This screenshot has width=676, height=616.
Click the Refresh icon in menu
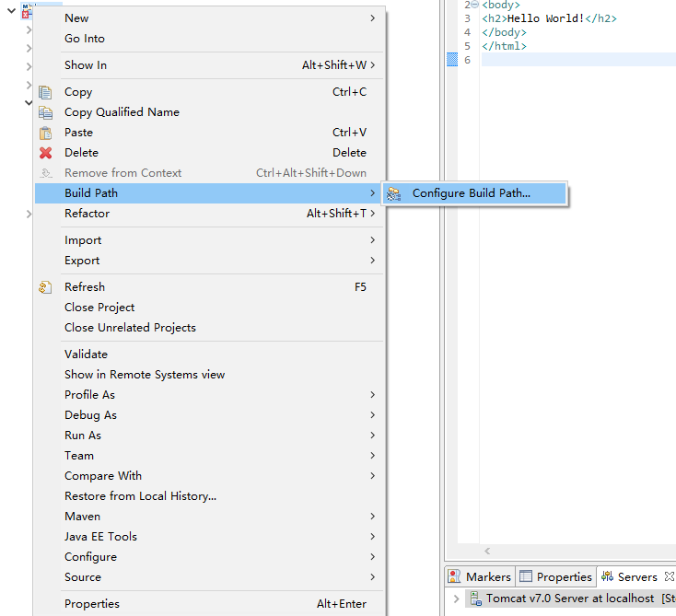tap(45, 287)
